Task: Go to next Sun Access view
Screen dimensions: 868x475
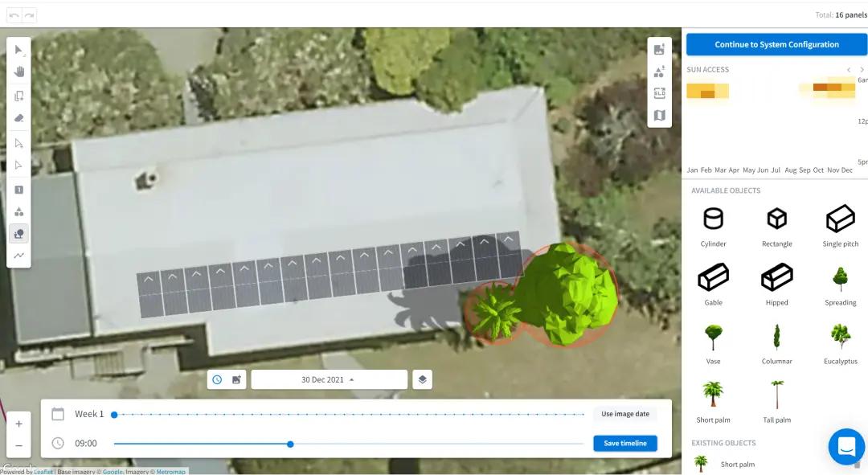Action: [x=862, y=70]
